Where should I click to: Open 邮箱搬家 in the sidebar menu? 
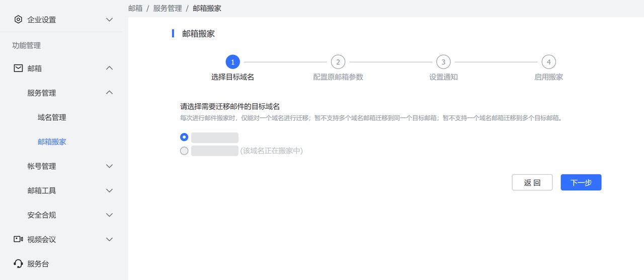pyautogui.click(x=52, y=142)
